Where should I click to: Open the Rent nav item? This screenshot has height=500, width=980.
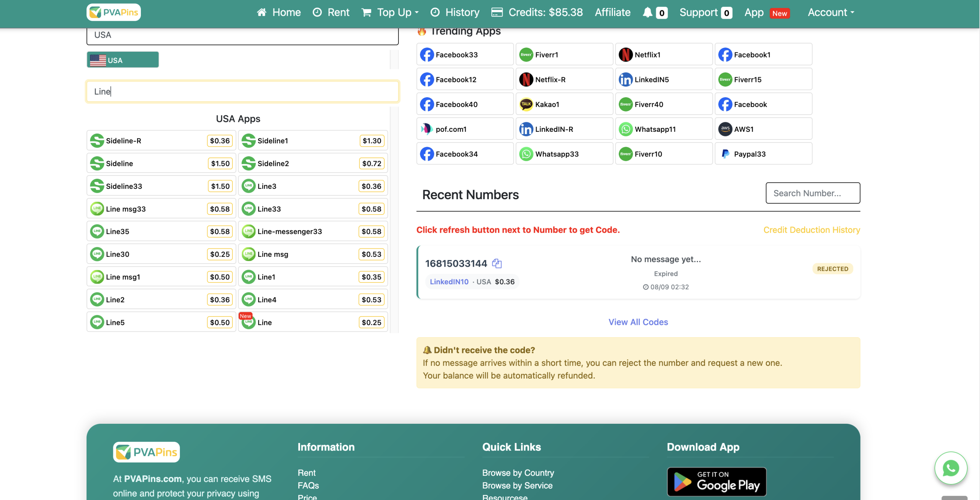click(331, 12)
